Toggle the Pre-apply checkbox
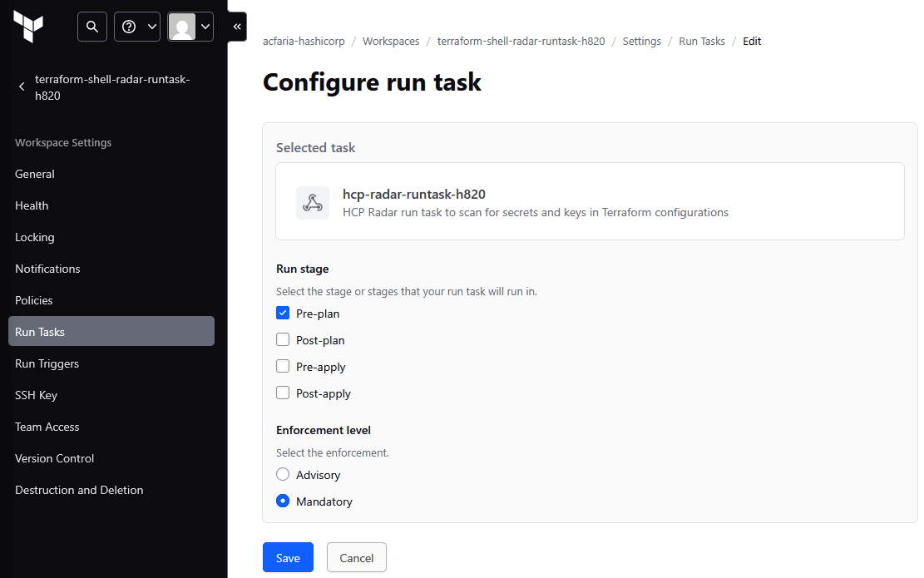Image resolution: width=924 pixels, height=578 pixels. click(283, 367)
